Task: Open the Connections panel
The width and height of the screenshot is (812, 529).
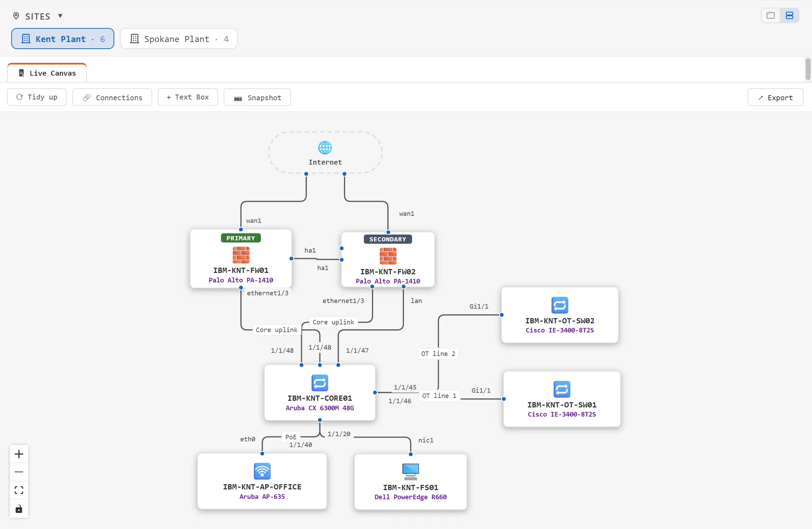Action: (112, 97)
